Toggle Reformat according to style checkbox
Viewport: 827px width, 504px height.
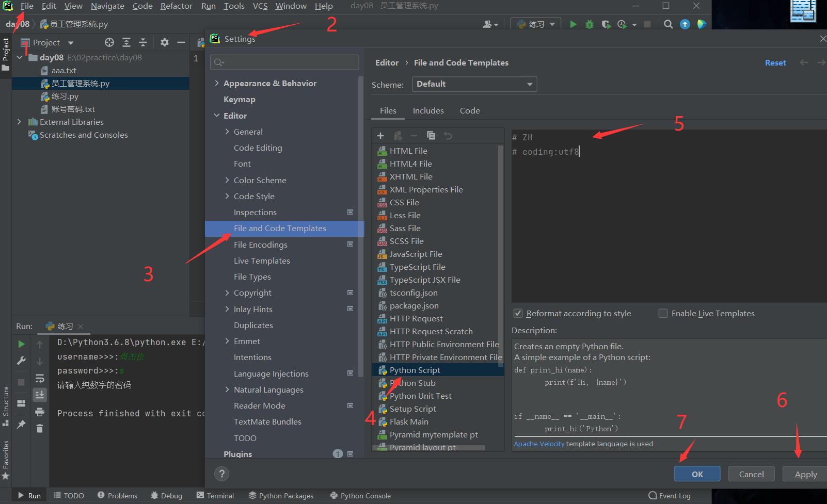coord(518,313)
